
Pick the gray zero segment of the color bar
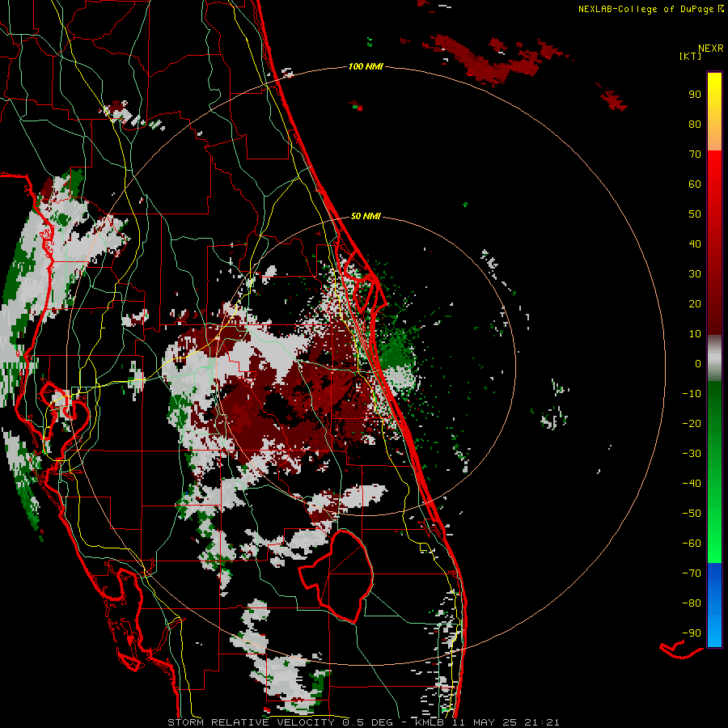click(x=714, y=358)
